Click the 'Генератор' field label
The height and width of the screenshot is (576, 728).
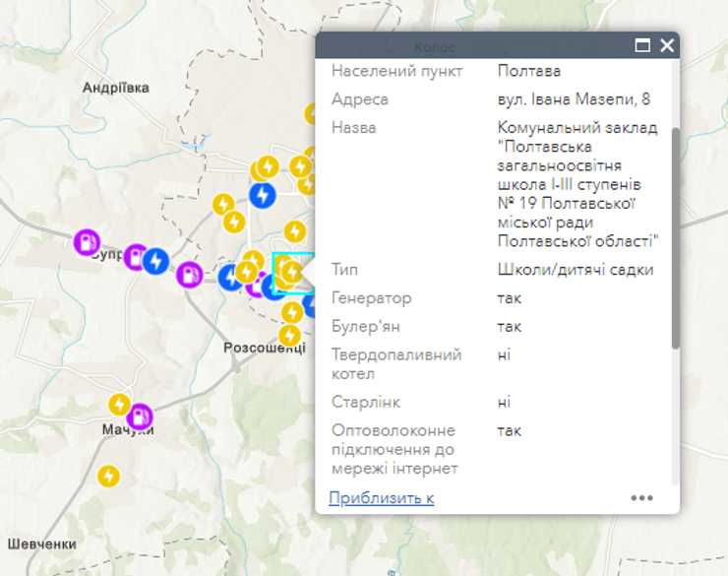point(372,298)
